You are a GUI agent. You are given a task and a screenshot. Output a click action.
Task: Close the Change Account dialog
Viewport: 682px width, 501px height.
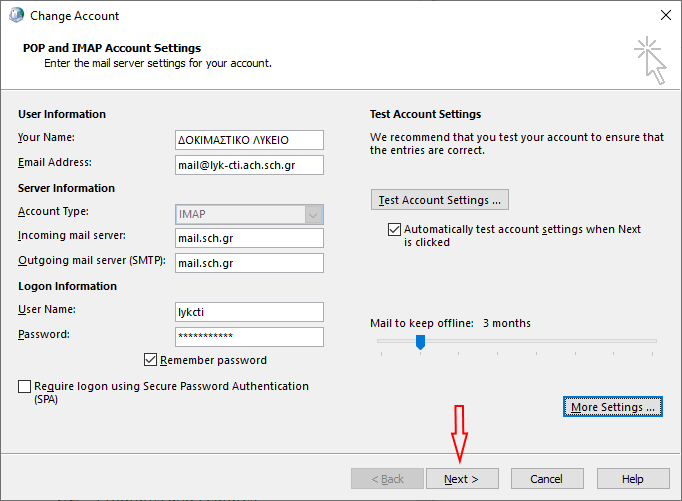coord(666,16)
